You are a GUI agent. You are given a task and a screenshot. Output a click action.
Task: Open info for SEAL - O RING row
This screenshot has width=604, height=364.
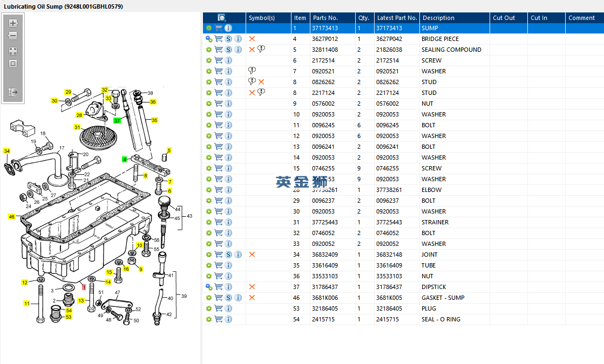228,319
